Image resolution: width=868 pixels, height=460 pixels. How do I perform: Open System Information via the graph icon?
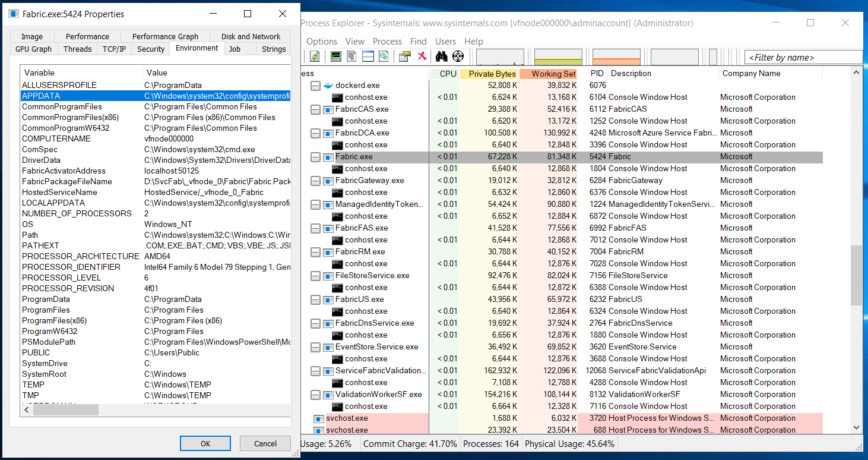[336, 56]
